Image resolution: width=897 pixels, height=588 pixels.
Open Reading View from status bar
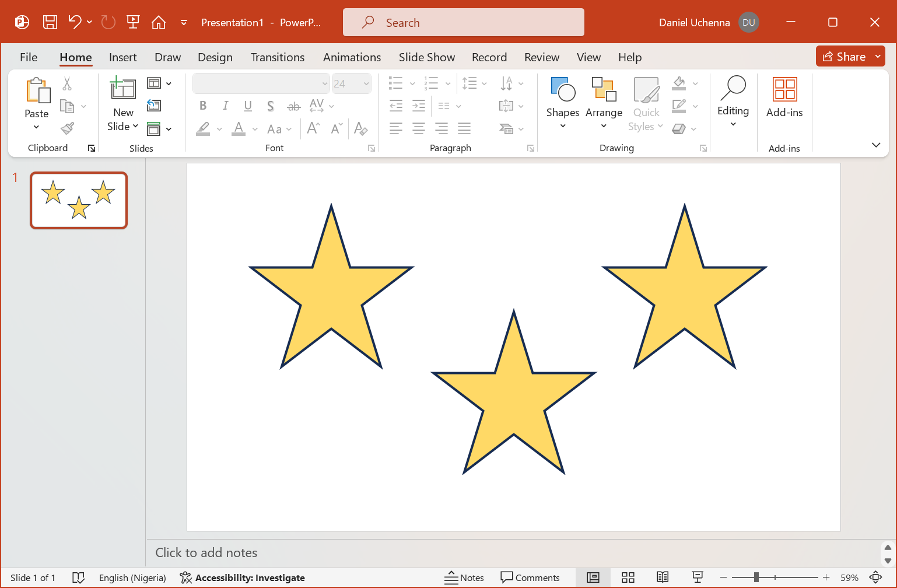(663, 577)
